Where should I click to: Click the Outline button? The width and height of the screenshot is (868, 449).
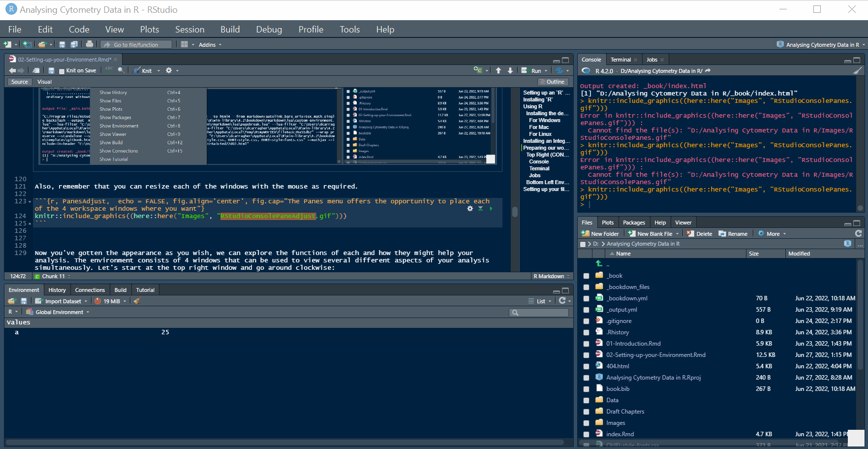pyautogui.click(x=553, y=82)
